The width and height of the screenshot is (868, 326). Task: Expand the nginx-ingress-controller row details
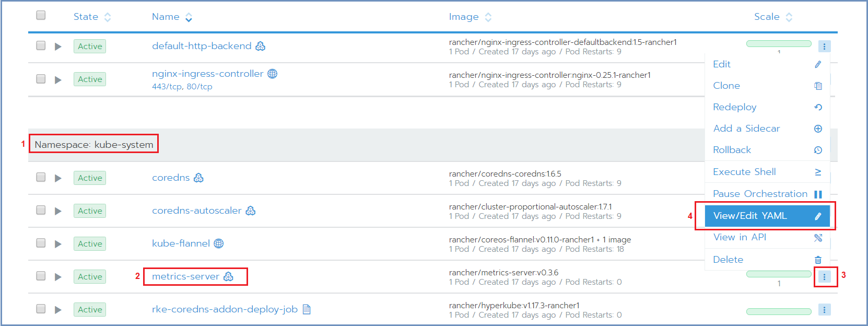click(58, 79)
